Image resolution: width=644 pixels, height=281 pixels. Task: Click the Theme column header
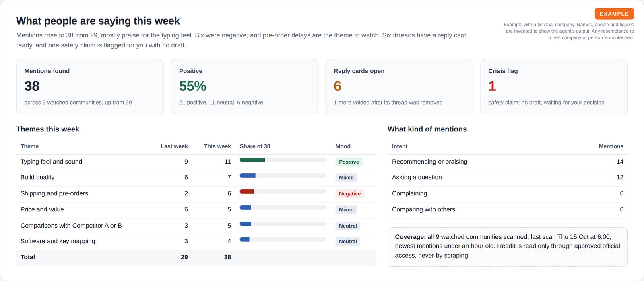click(29, 146)
